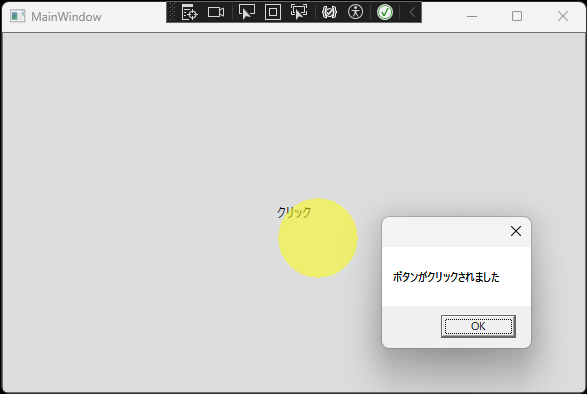Close the MainWindow window
Viewport: 587px width, 394px height.
[563, 16]
